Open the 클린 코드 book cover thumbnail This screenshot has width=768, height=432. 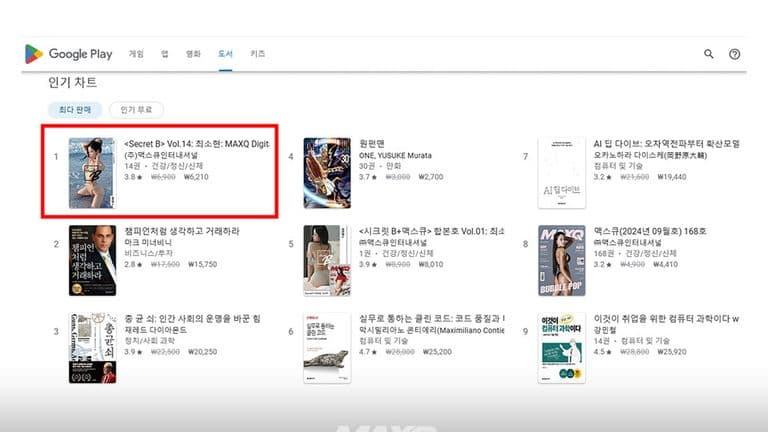point(327,348)
